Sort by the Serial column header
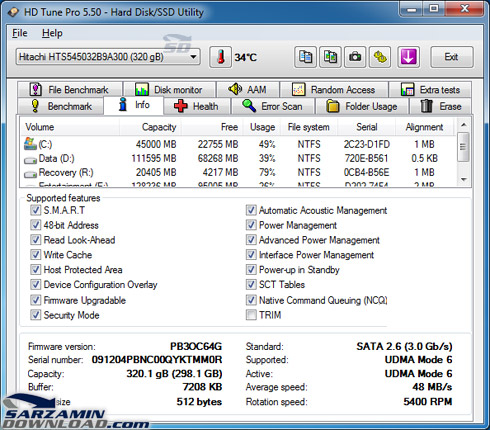 (x=366, y=127)
